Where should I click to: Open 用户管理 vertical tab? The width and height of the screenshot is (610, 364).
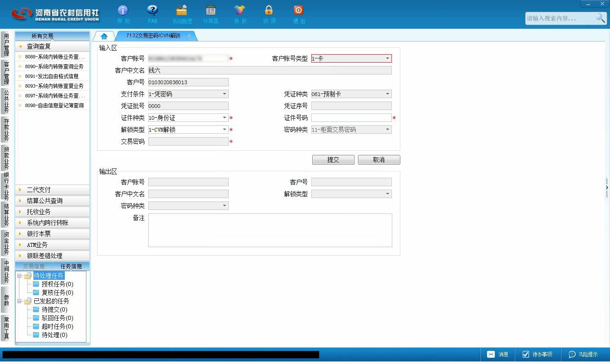[x=6, y=44]
